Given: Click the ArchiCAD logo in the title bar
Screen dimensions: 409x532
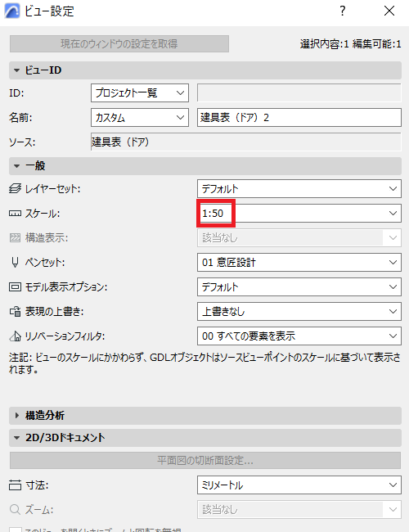Looking at the screenshot, I should click(x=12, y=11).
